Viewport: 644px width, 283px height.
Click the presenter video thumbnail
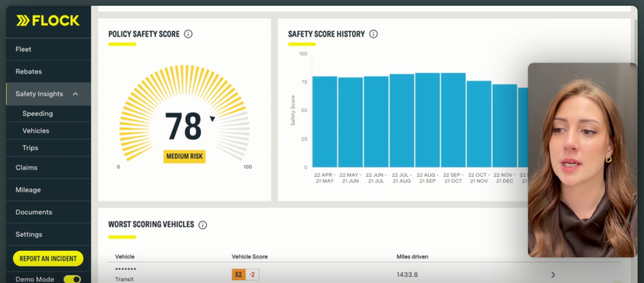click(582, 160)
